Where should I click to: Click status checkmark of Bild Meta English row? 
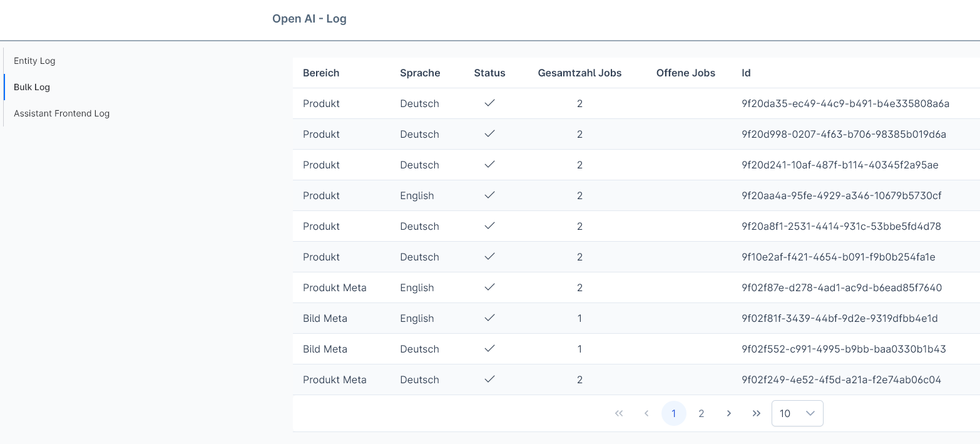(490, 318)
